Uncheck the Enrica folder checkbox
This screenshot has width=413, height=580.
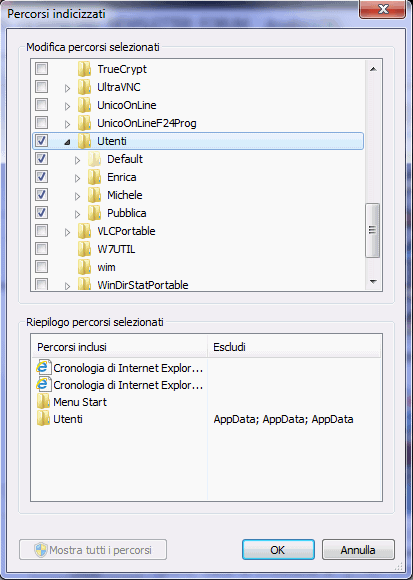[41, 176]
